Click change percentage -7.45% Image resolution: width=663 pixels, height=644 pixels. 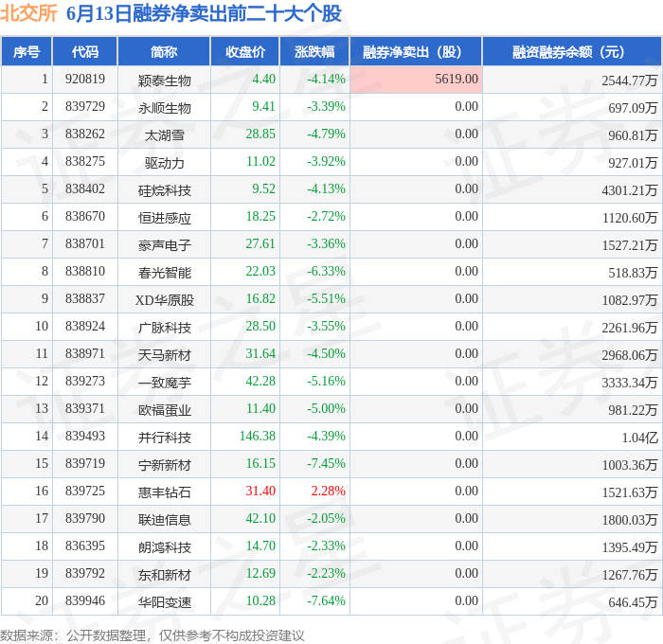pyautogui.click(x=326, y=464)
